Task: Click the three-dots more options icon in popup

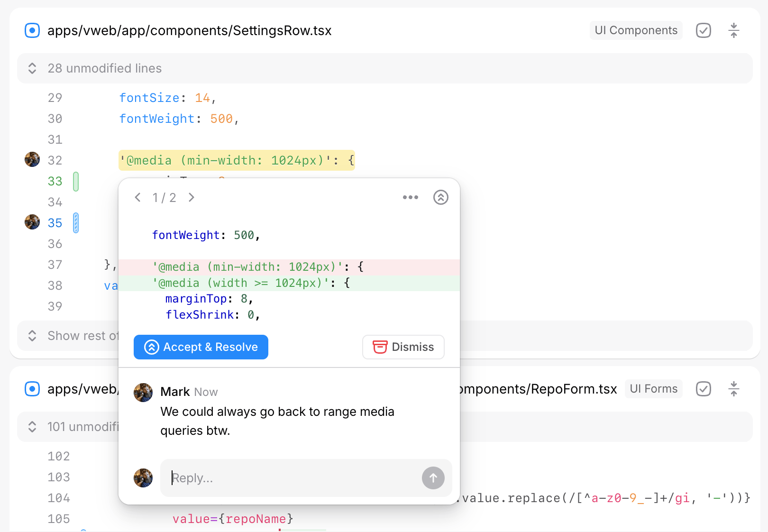Action: [x=410, y=197]
